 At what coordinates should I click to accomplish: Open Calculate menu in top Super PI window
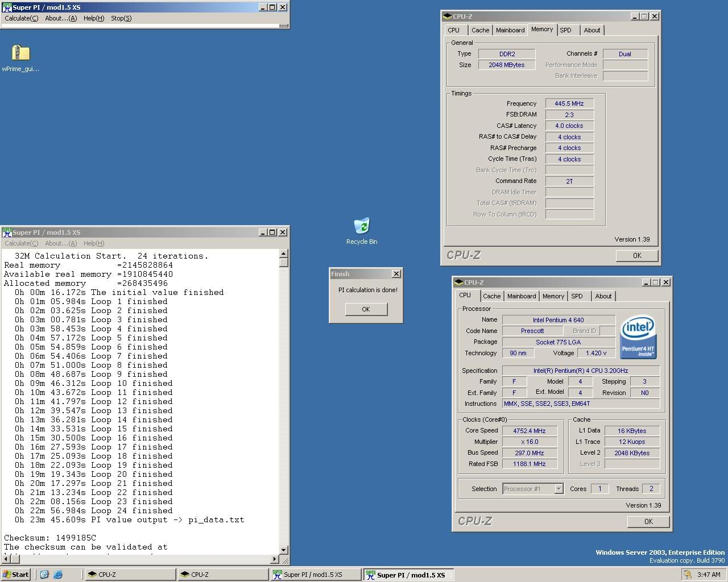click(22, 18)
